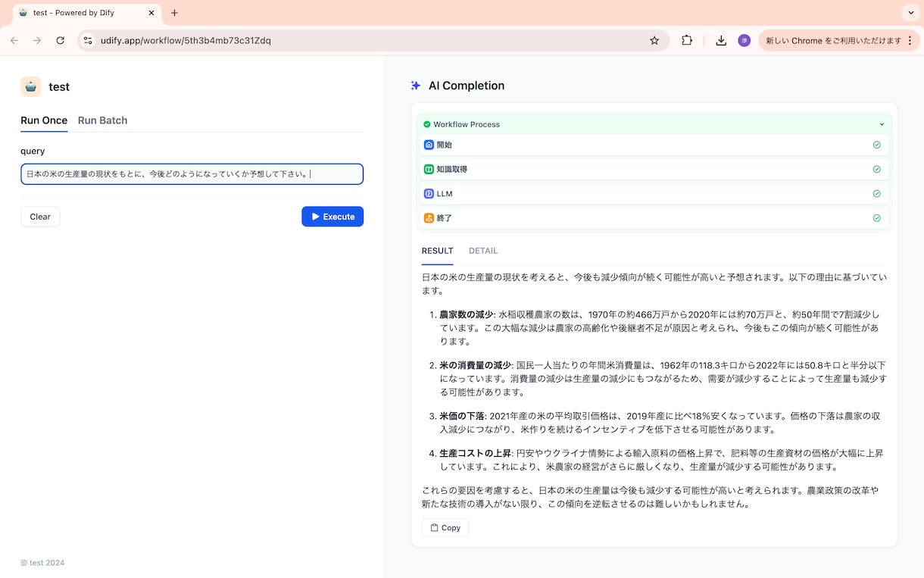Click the green checkmark on 知識取得 row
Image resolution: width=924 pixels, height=578 pixels.
point(876,169)
